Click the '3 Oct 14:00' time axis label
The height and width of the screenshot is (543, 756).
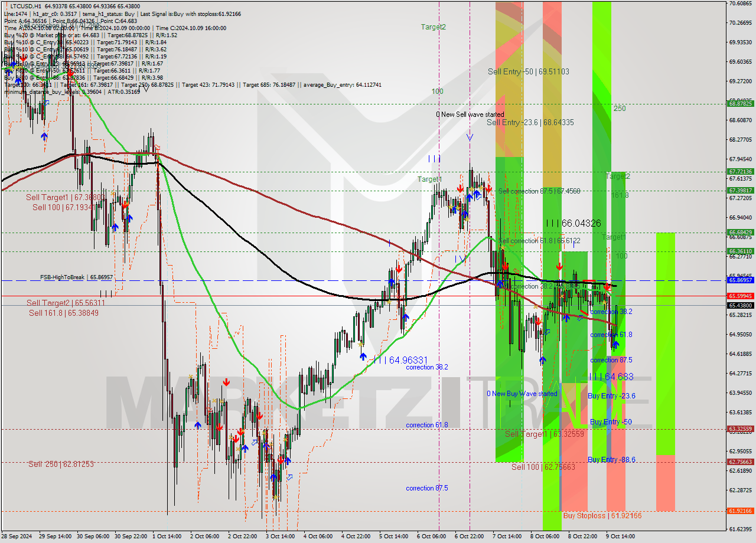280,537
